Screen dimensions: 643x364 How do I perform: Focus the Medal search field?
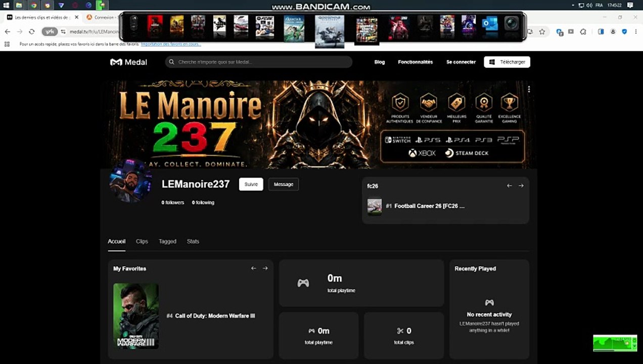tap(258, 62)
